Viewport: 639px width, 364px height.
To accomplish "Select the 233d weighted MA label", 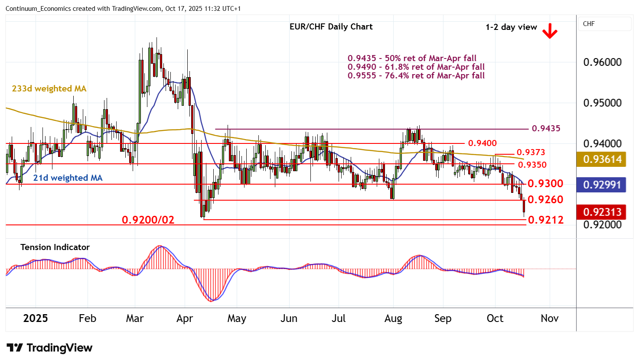I will [x=49, y=88].
